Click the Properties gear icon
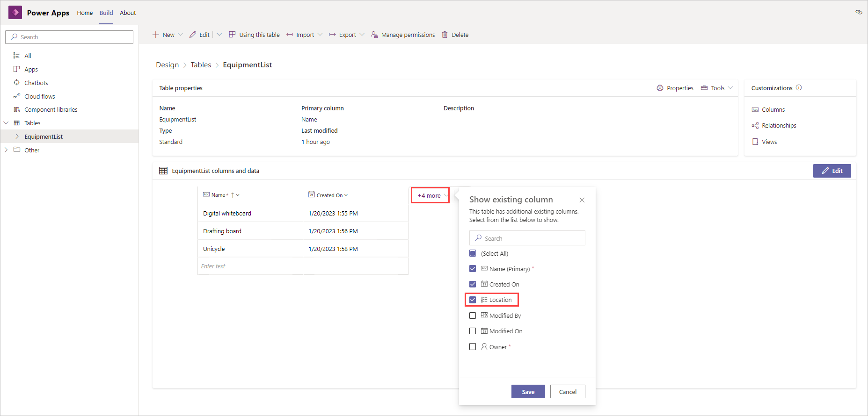The image size is (868, 416). [660, 88]
